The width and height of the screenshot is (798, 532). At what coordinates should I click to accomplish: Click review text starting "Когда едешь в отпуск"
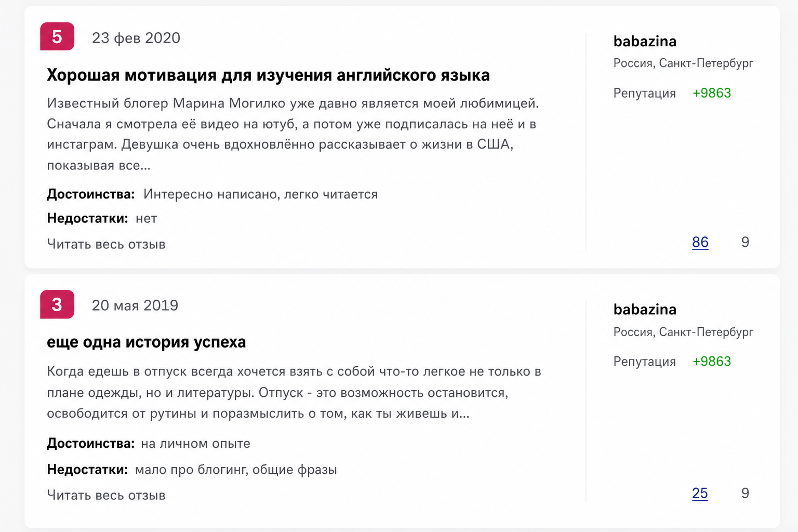coord(294,392)
